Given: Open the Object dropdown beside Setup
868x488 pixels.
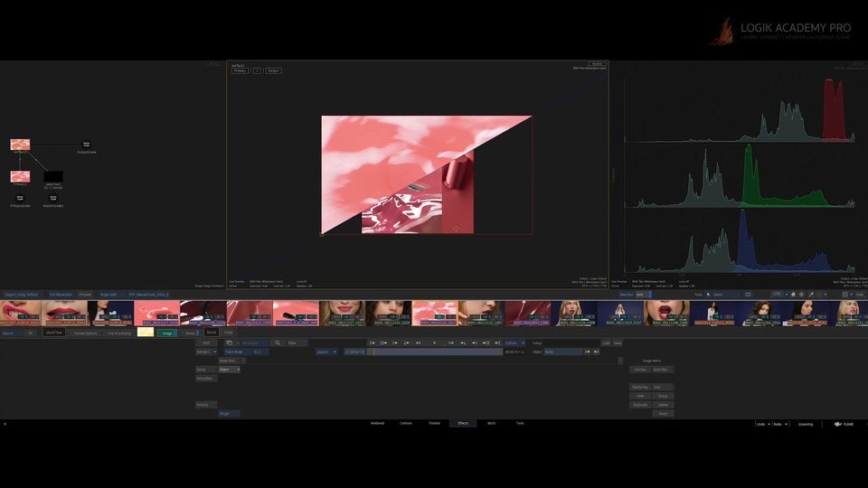Looking at the screenshot, I should [x=229, y=370].
